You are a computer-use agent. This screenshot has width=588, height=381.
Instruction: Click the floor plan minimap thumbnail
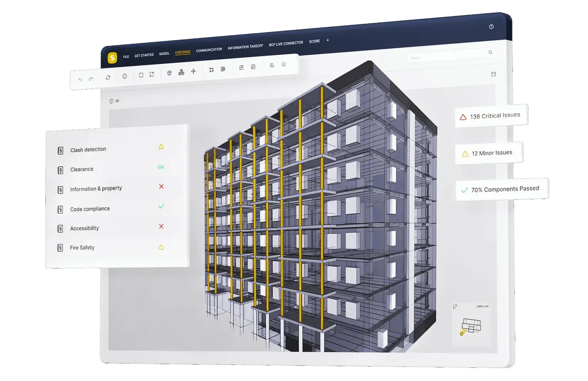coord(471,326)
